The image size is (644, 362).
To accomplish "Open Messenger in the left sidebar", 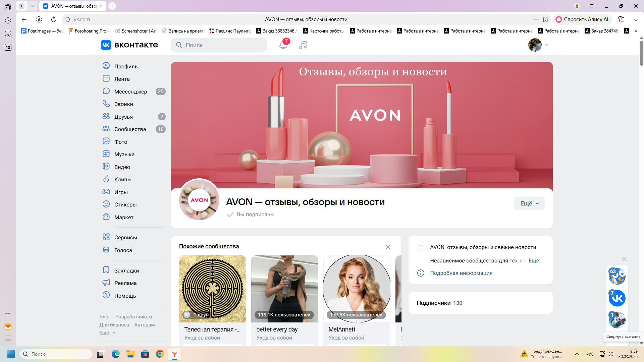I will 130,92.
